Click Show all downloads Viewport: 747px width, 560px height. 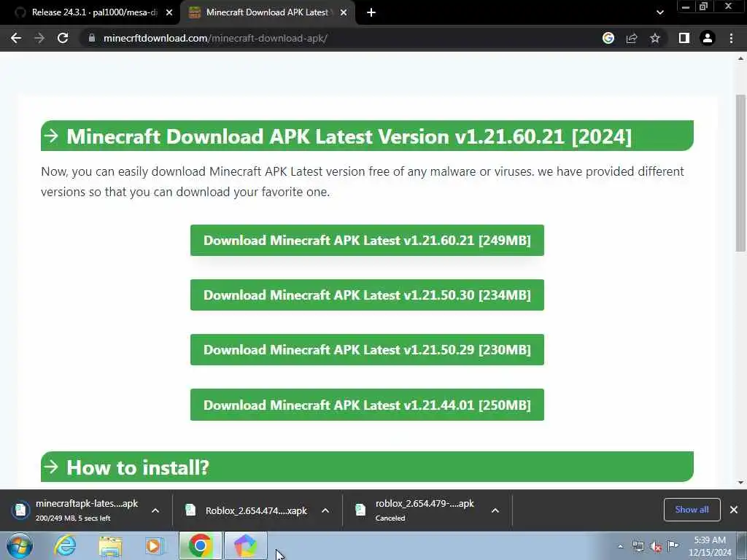(692, 510)
